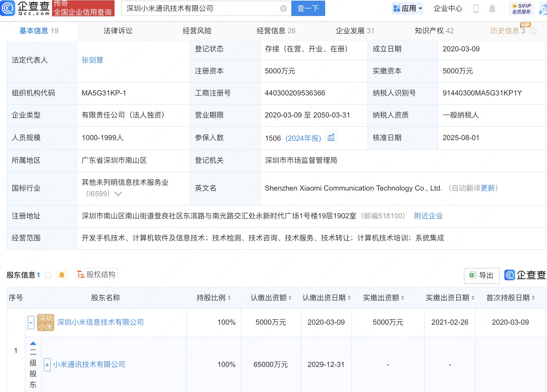547x392 pixels.
Task: Click the 登记机关 value 深圳市市场监督管理局
Action: [x=301, y=160]
